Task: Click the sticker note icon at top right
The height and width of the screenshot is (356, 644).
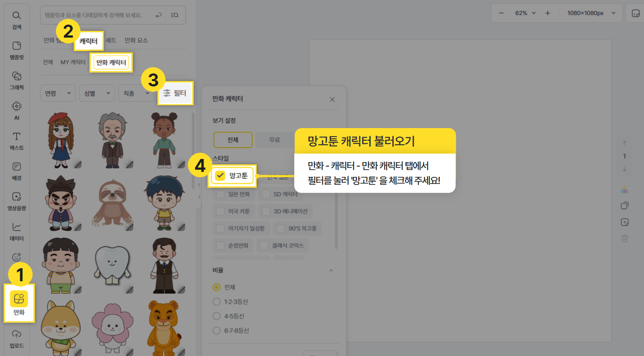Action: click(x=636, y=13)
